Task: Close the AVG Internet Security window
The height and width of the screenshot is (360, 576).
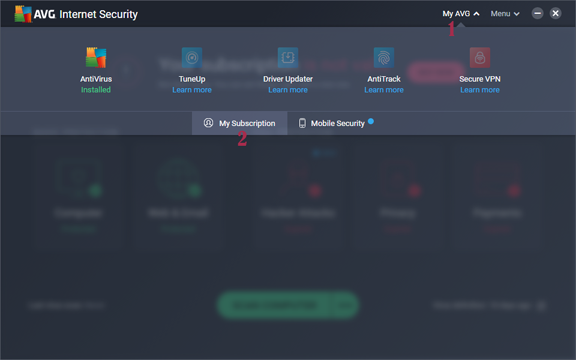Action: pyautogui.click(x=555, y=14)
